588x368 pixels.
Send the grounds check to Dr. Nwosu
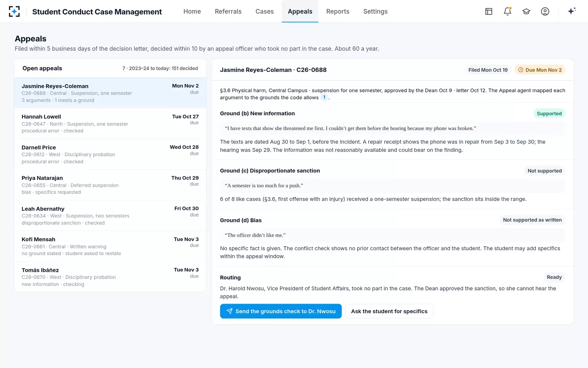(x=281, y=311)
